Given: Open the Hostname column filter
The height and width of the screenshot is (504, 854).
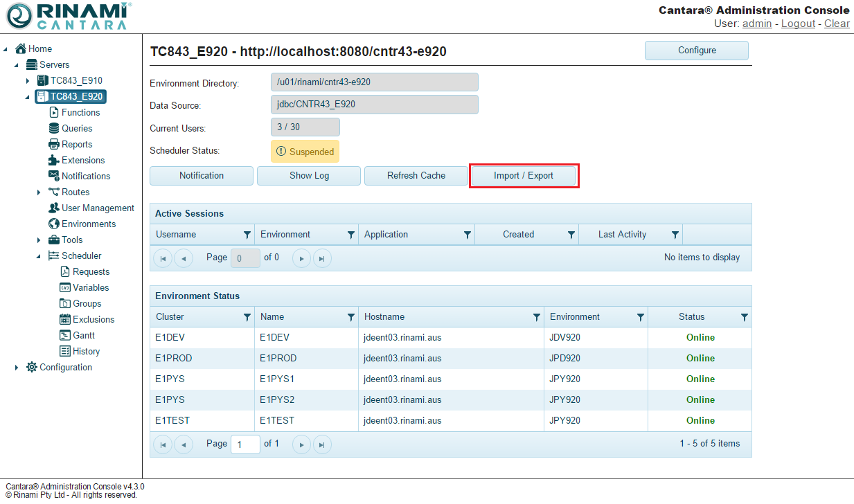Looking at the screenshot, I should (536, 317).
